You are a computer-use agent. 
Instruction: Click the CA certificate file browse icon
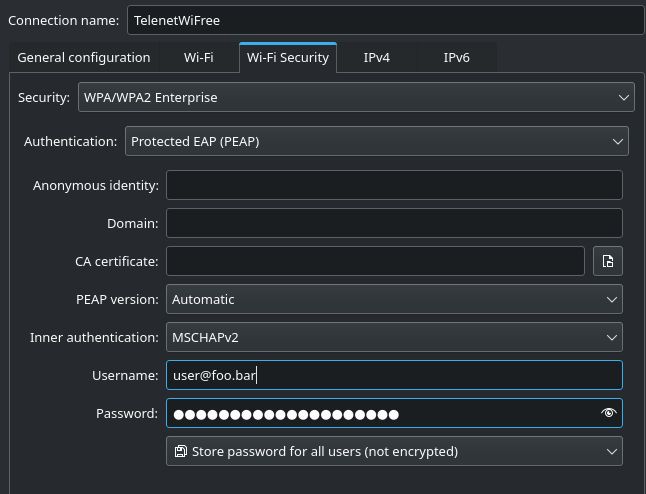[x=608, y=262]
